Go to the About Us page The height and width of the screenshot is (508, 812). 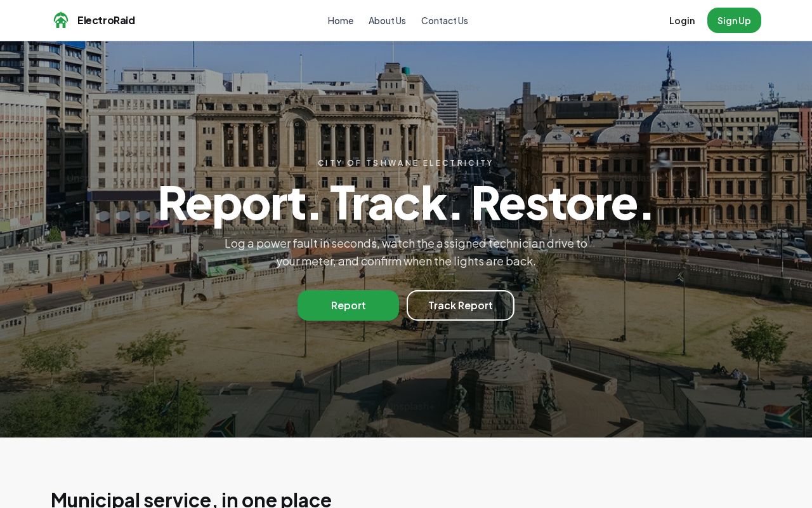pos(387,20)
